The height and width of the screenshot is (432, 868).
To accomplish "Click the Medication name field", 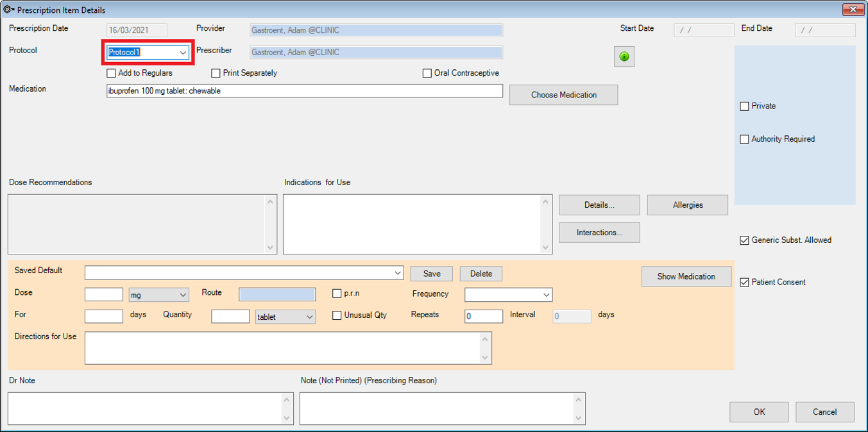I will pos(305,91).
